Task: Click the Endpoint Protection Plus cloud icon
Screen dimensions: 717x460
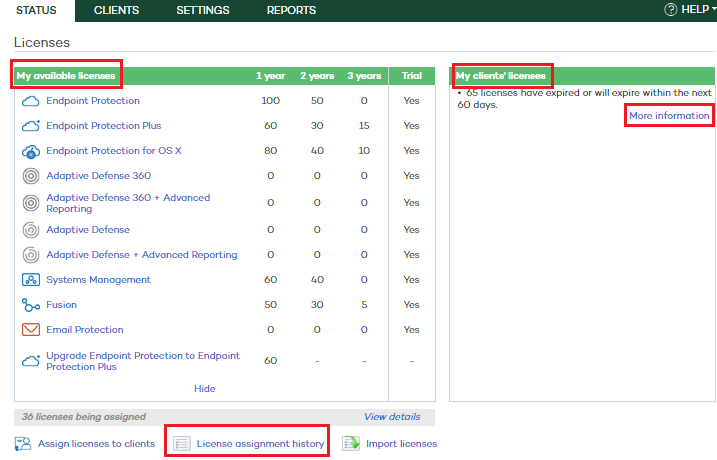Action: coord(31,126)
